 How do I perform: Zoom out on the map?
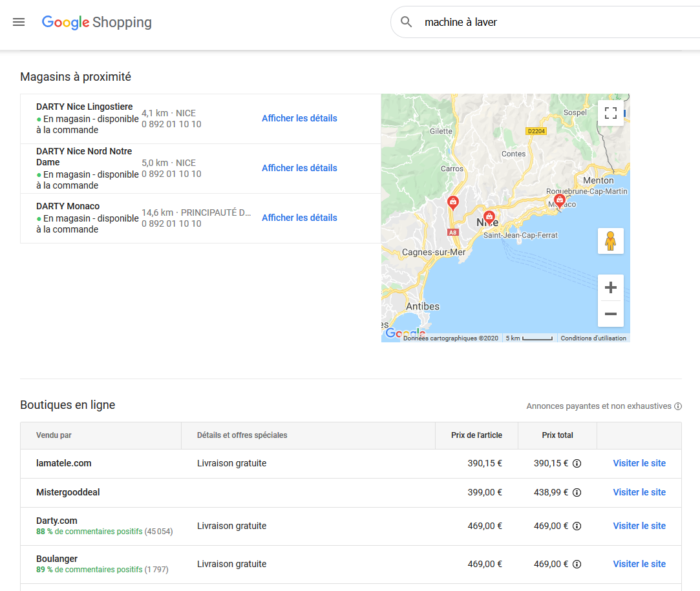(610, 314)
